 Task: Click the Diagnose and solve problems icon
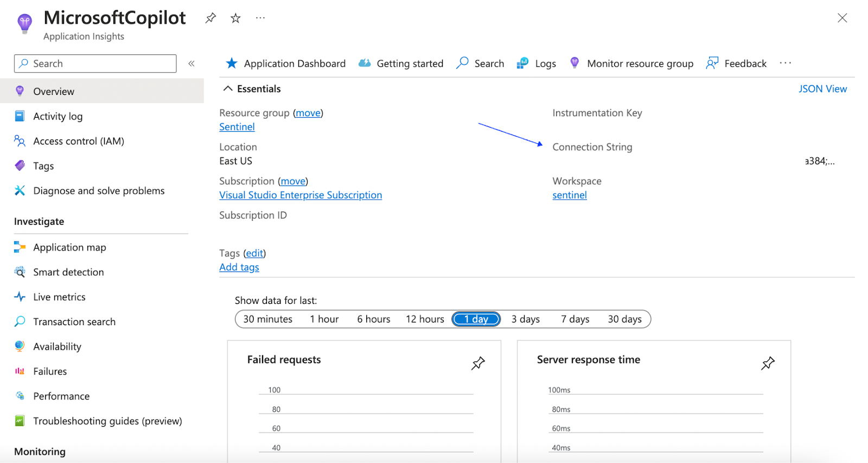pos(20,191)
